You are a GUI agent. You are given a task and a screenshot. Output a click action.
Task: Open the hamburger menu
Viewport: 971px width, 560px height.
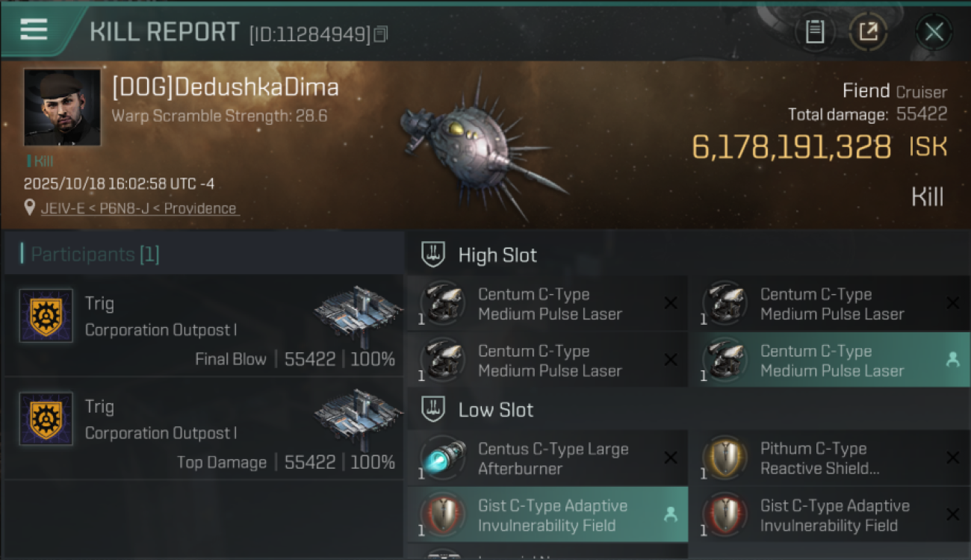[34, 30]
